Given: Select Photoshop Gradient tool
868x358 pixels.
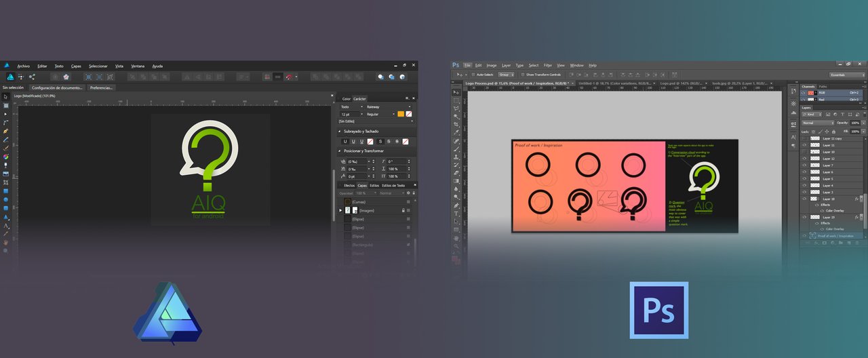Looking at the screenshot, I should click(456, 181).
